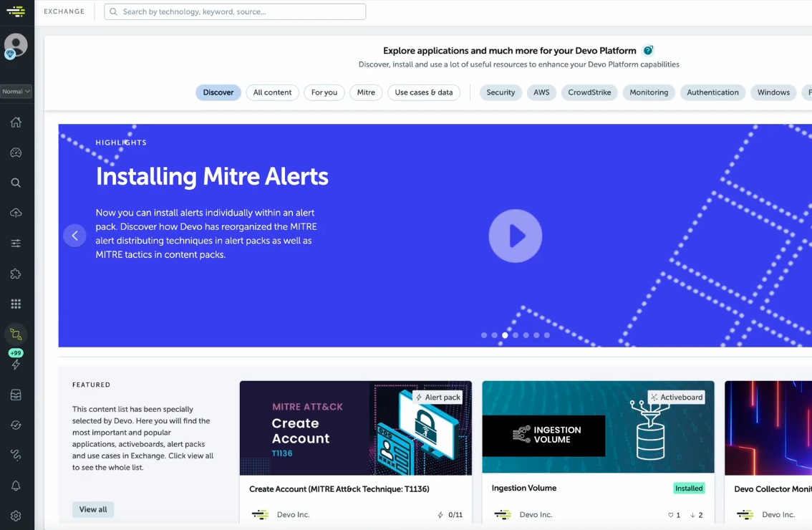Select the All content filter tab
Viewport: 812px width, 530px height.
coord(272,92)
